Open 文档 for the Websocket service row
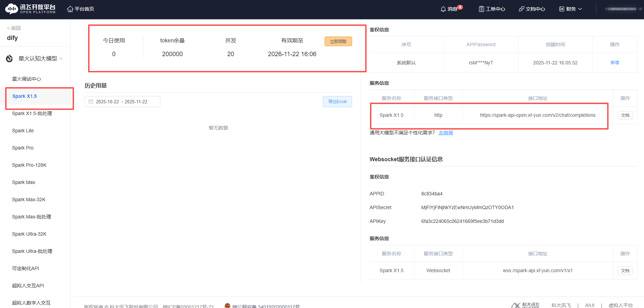The width and height of the screenshot is (644, 308). point(625,271)
